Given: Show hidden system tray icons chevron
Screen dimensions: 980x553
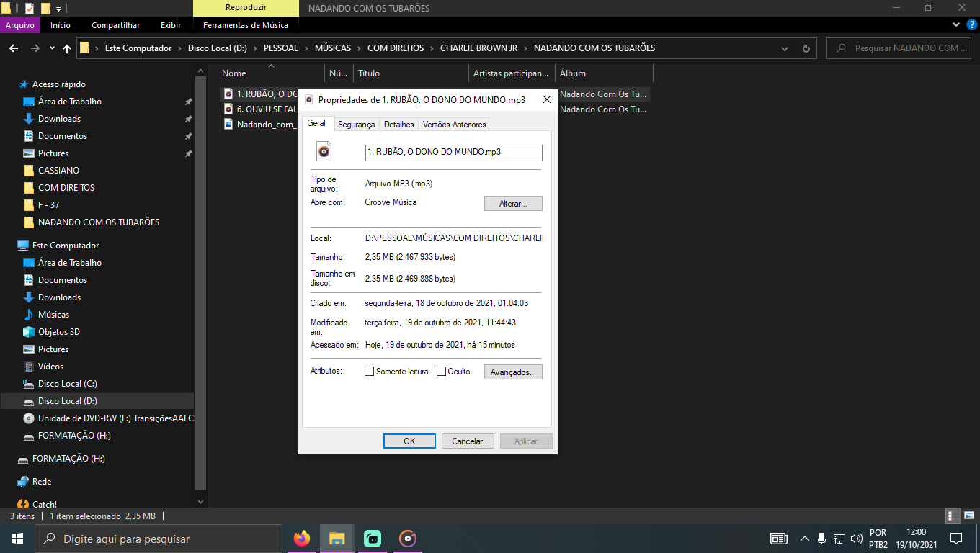Looking at the screenshot, I should pyautogui.click(x=805, y=539).
